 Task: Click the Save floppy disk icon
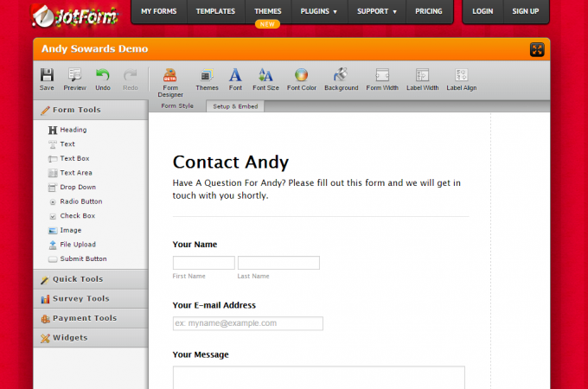47,75
